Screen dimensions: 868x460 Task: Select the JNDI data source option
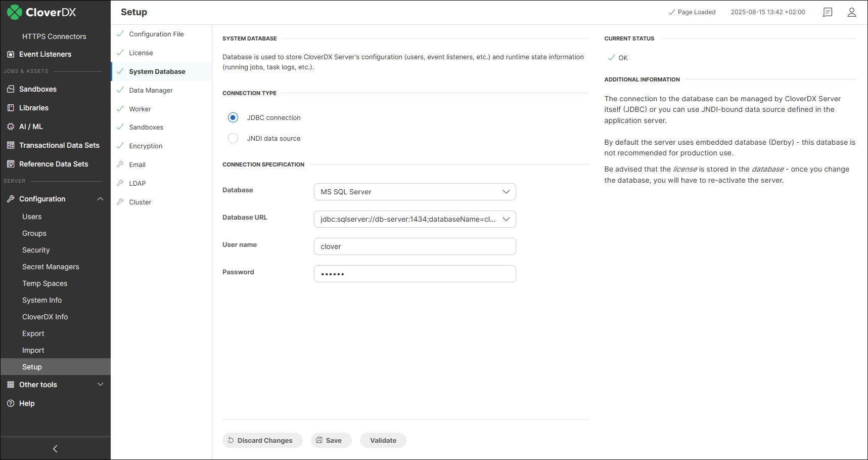233,138
